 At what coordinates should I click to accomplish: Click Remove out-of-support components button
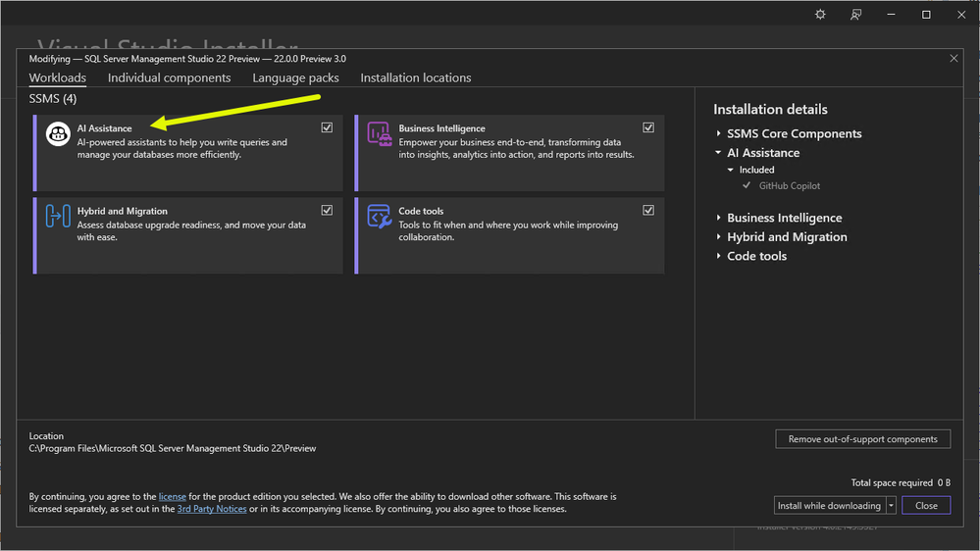[862, 439]
